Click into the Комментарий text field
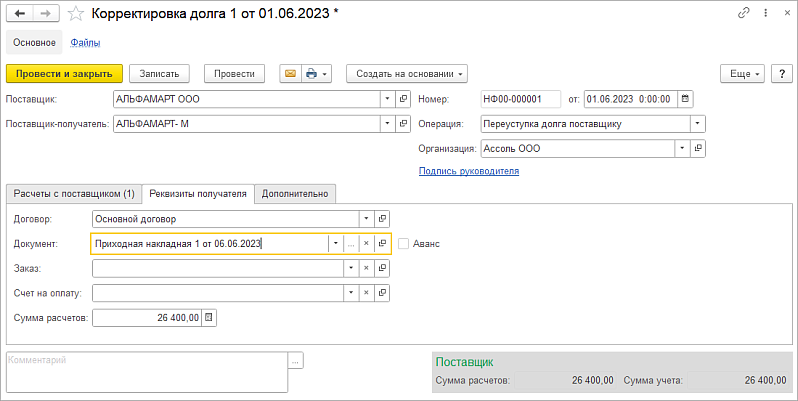Viewport: 798px width, 401px height. [146, 371]
